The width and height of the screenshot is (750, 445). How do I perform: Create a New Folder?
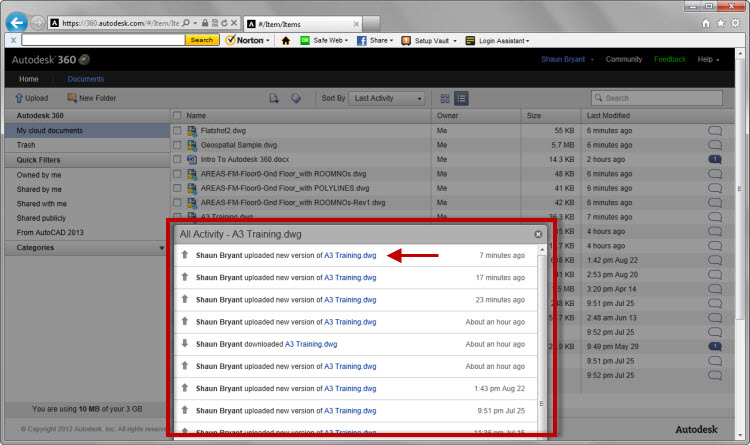(92, 98)
